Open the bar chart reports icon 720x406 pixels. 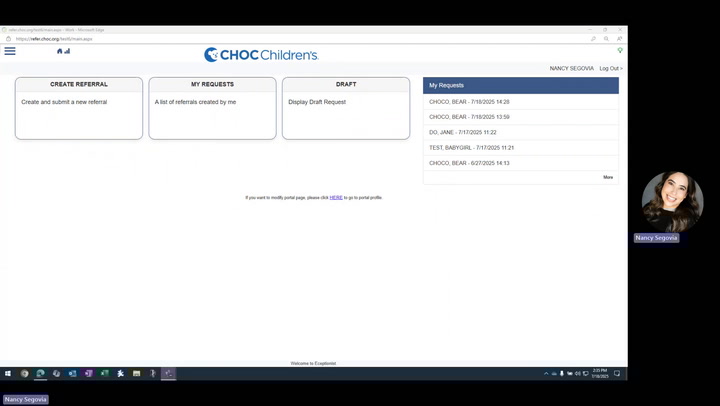(x=67, y=51)
